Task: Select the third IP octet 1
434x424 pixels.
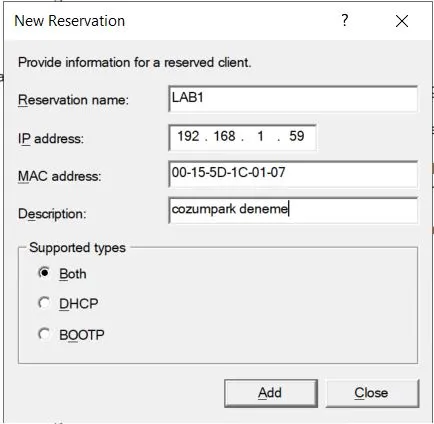Action: pos(260,136)
